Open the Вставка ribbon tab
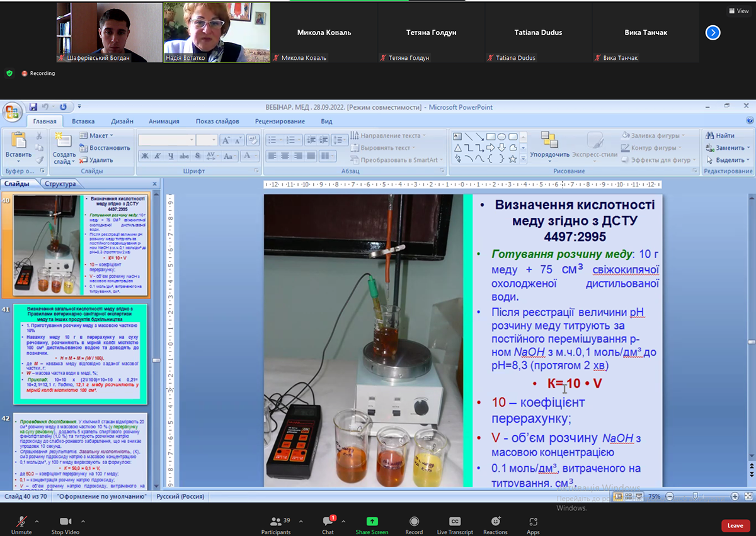The height and width of the screenshot is (536, 756). (83, 121)
